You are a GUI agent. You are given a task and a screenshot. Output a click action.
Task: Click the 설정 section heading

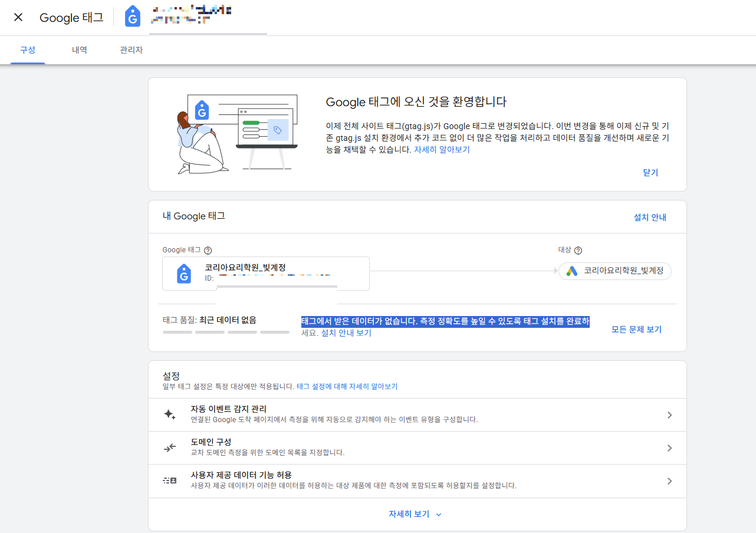click(171, 376)
